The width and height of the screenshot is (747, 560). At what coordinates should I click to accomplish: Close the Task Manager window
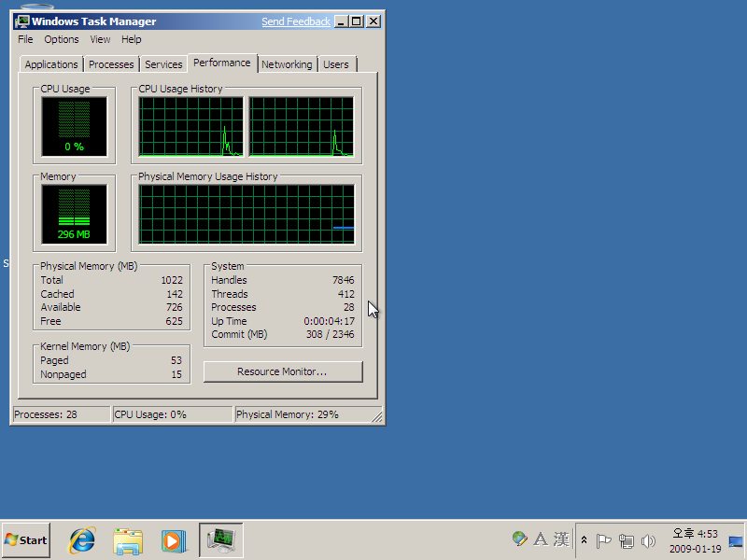(x=373, y=21)
